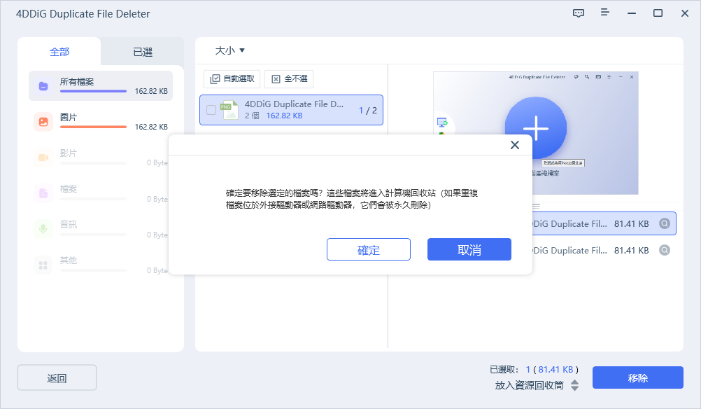
Task: Select the 其他 category label
Action: click(x=68, y=260)
